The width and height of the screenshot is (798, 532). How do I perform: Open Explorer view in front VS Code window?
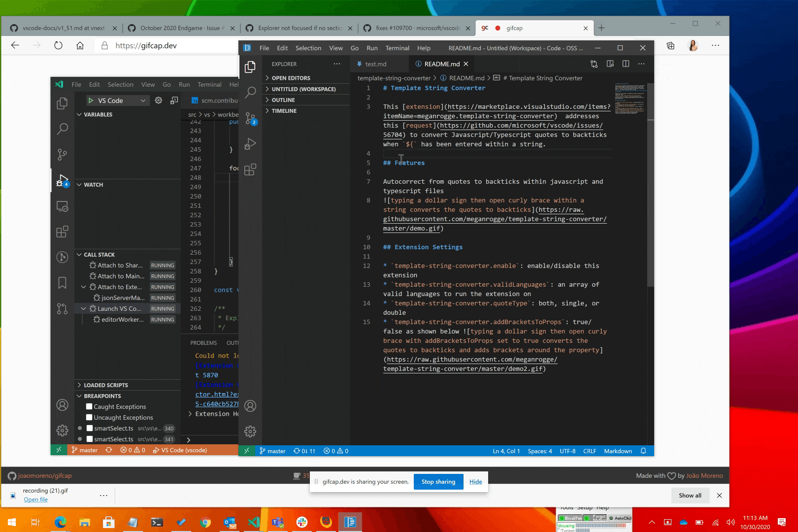coord(250,66)
